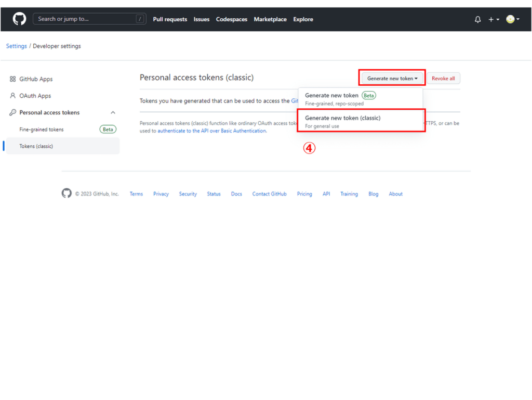The height and width of the screenshot is (400, 532).
Task: Open the user avatar menu
Action: tap(513, 19)
